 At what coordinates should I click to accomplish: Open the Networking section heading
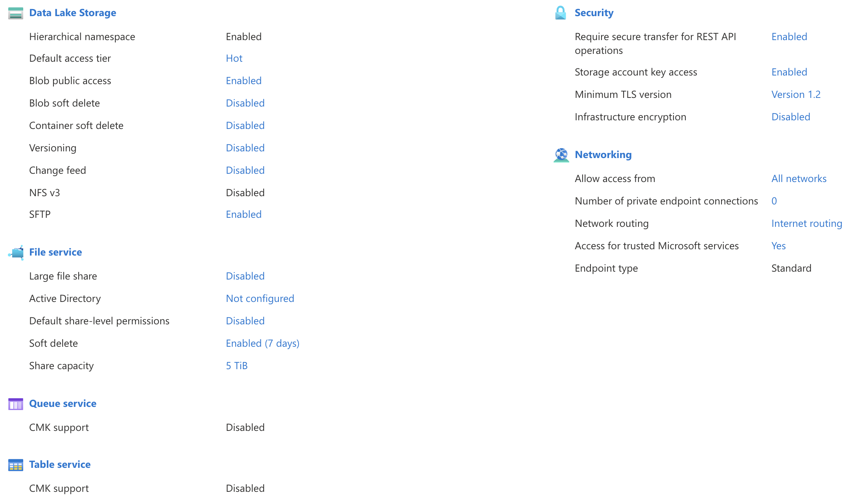[x=603, y=155]
